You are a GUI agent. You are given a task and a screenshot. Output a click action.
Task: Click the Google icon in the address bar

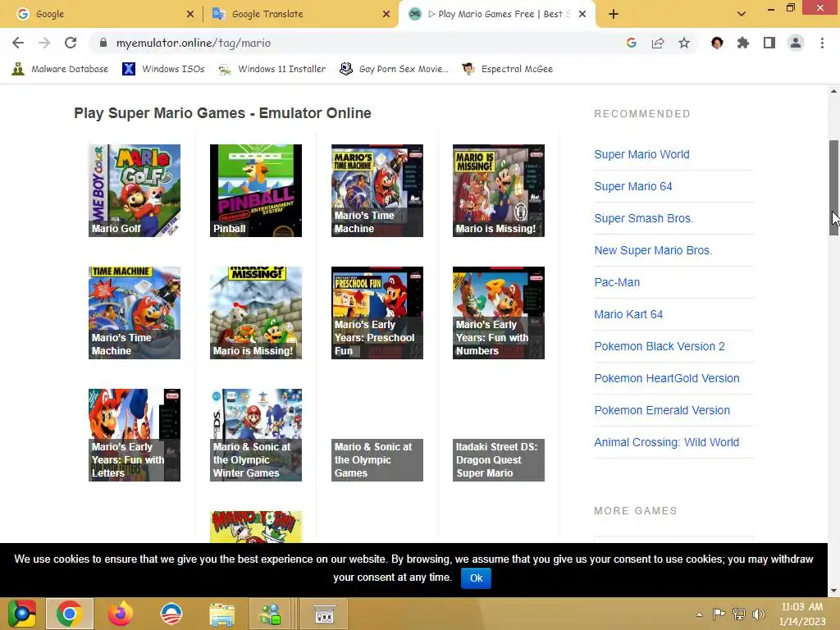pos(632,43)
